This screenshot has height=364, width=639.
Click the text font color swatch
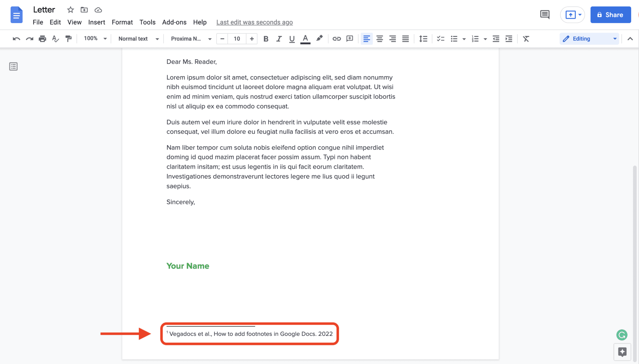(305, 39)
